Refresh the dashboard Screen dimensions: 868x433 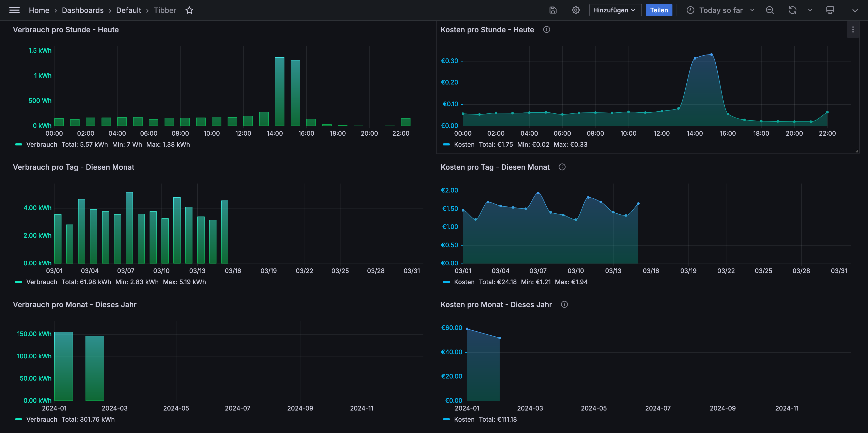(x=792, y=10)
